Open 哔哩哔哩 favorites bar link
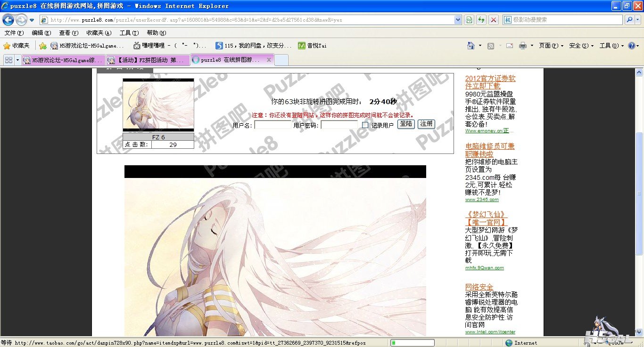This screenshot has width=644, height=347. point(170,46)
